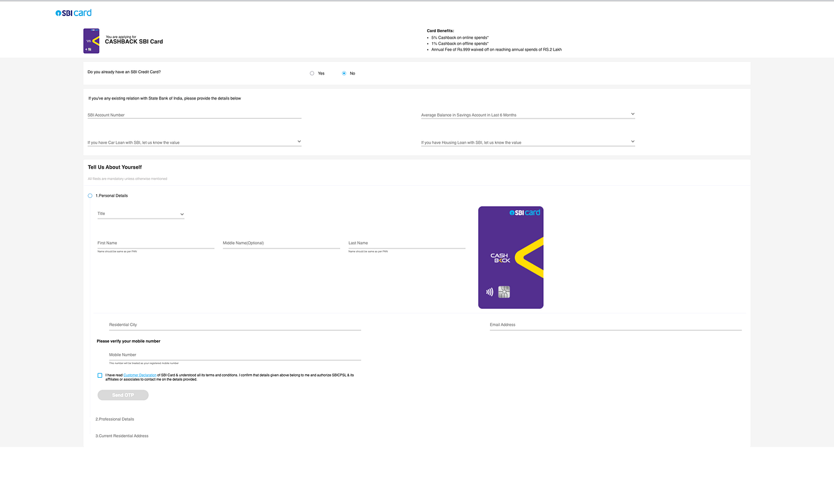Click the Card Benefits heading
The image size is (834, 504).
pyautogui.click(x=440, y=30)
